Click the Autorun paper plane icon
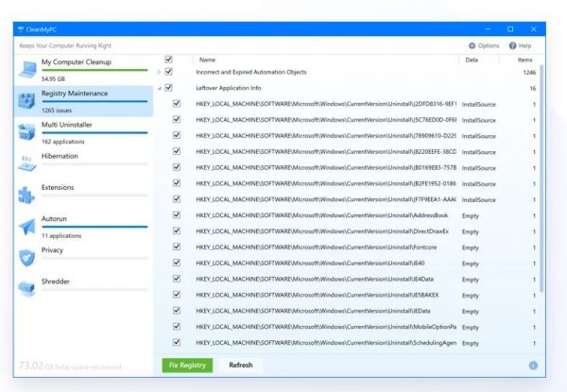Viewport: 567px width, 392px height. [x=27, y=227]
